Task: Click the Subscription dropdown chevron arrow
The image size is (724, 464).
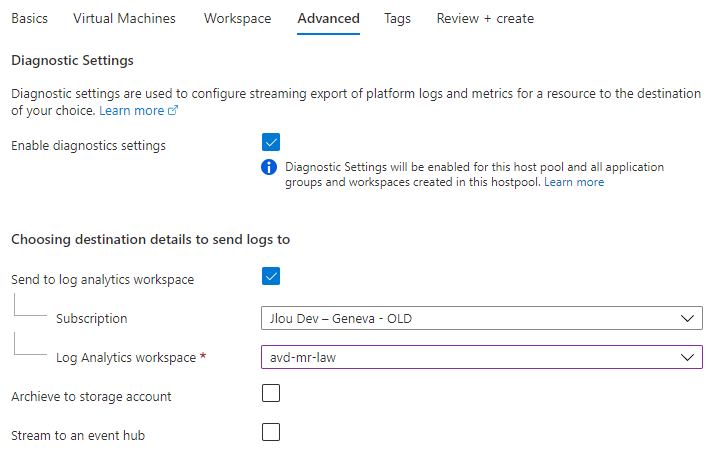Action: click(x=687, y=319)
